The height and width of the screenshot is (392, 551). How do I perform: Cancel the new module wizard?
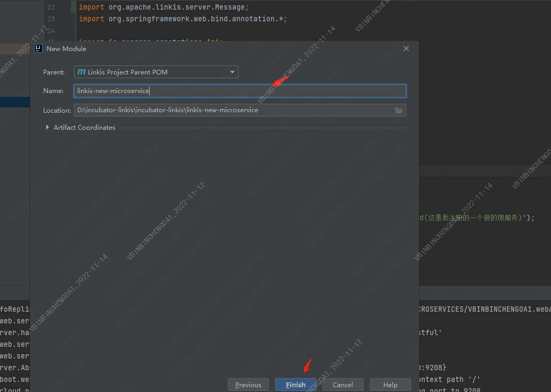[342, 385]
